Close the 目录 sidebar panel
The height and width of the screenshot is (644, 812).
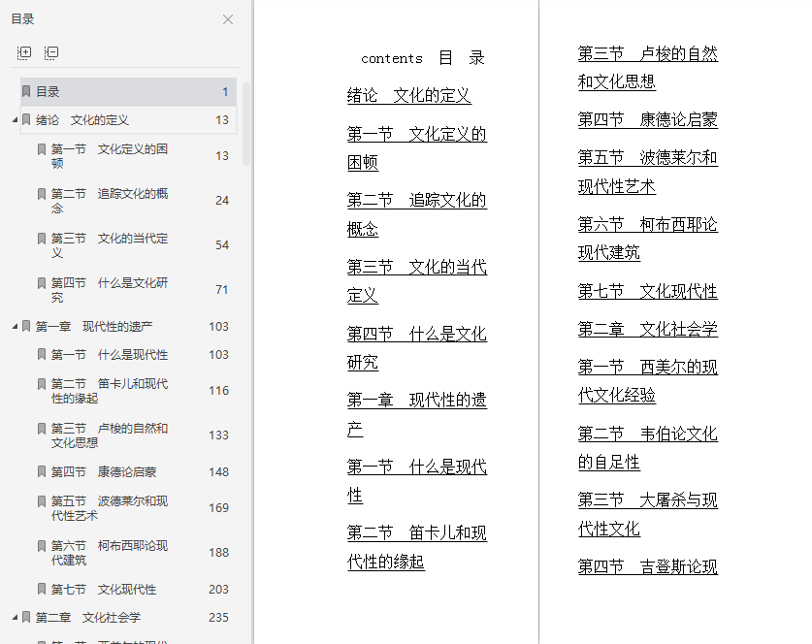228,19
